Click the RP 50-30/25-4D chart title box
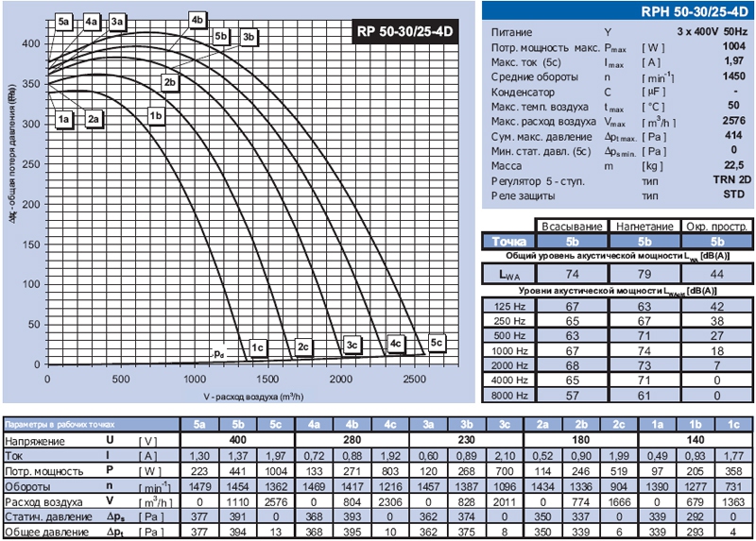 406,30
